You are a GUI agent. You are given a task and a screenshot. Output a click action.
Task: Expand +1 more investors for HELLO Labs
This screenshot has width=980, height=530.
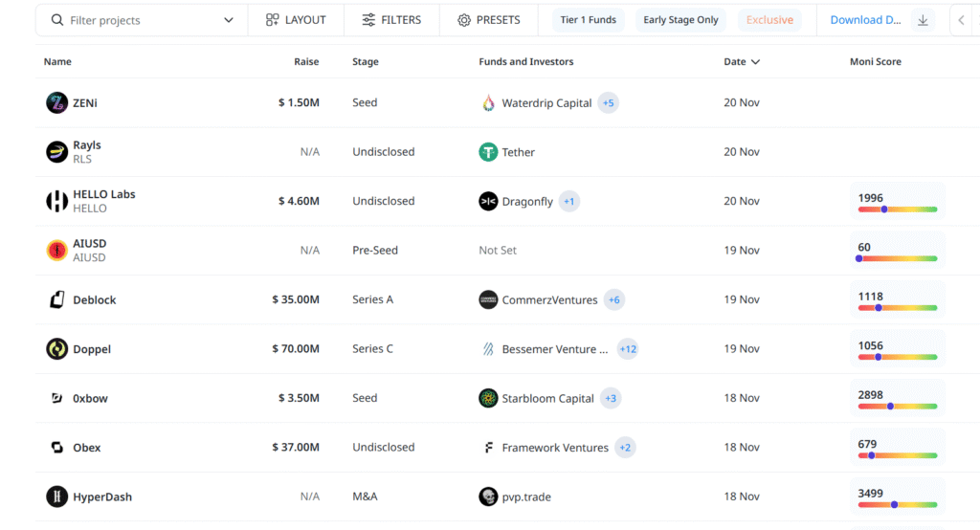568,201
